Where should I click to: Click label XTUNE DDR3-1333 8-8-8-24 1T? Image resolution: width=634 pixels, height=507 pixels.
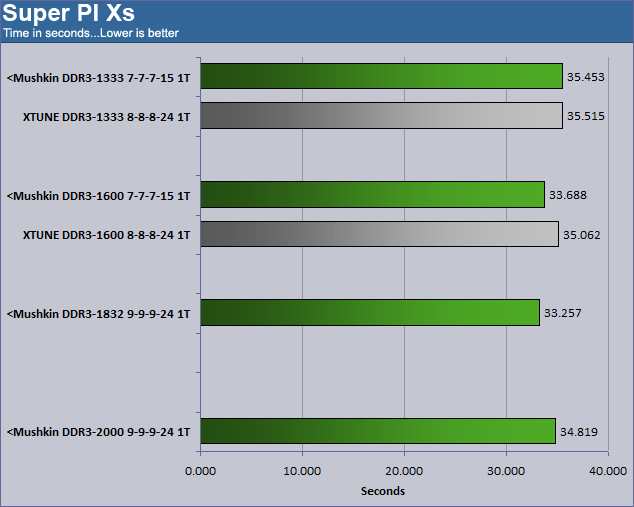tap(106, 117)
